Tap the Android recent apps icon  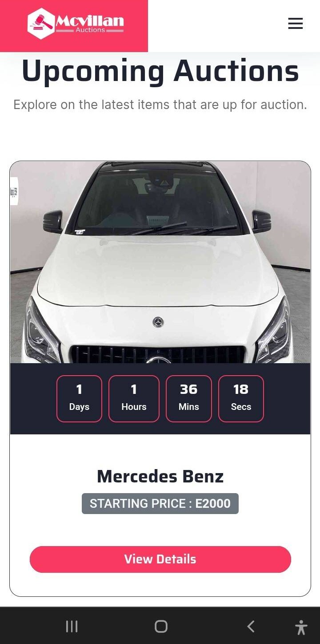72,626
